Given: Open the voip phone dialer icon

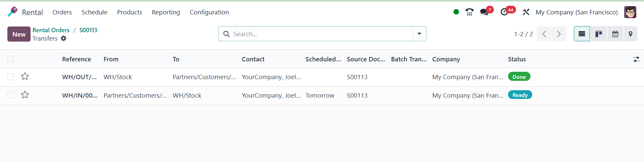Looking at the screenshot, I should click(469, 12).
